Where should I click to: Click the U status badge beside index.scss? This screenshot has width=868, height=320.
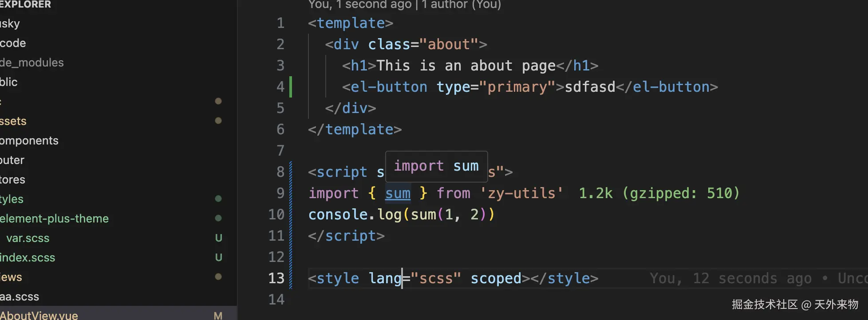(218, 258)
